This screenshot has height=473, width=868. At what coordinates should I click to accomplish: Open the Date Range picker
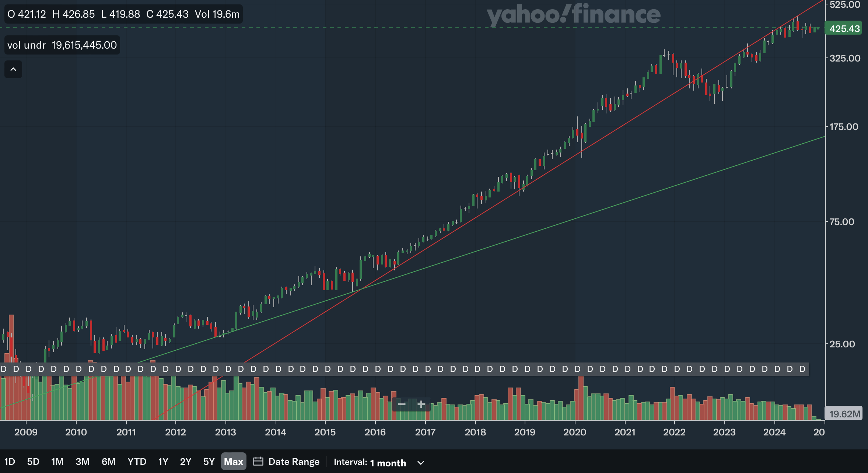[294, 462]
